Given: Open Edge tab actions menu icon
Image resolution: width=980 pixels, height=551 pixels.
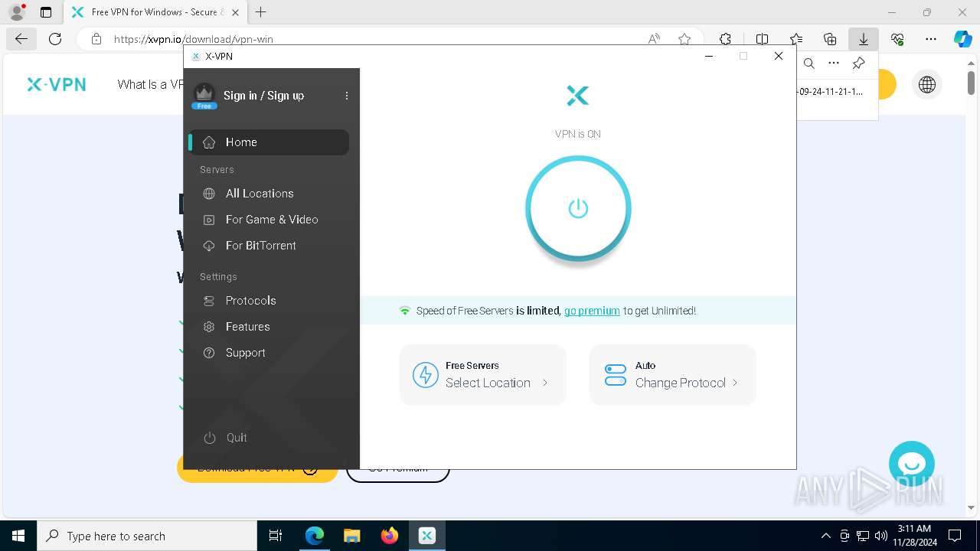Looking at the screenshot, I should coord(46,12).
